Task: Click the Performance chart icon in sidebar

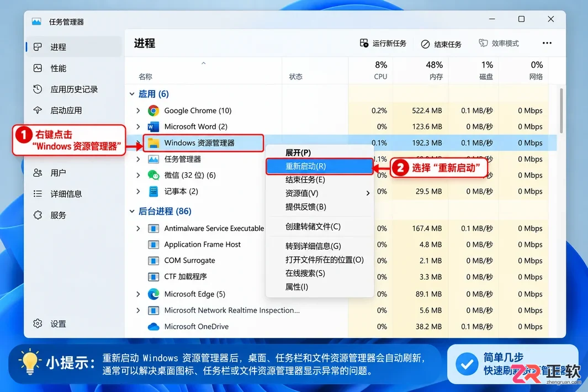Action: (x=38, y=68)
